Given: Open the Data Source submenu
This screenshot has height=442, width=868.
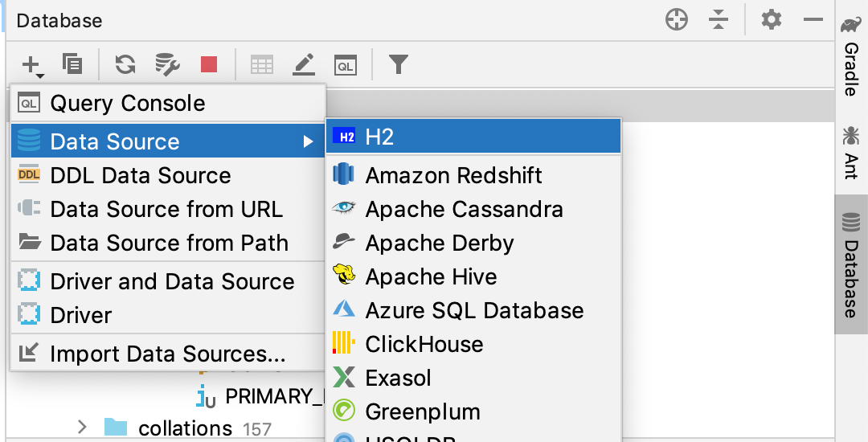Looking at the screenshot, I should coord(168,141).
